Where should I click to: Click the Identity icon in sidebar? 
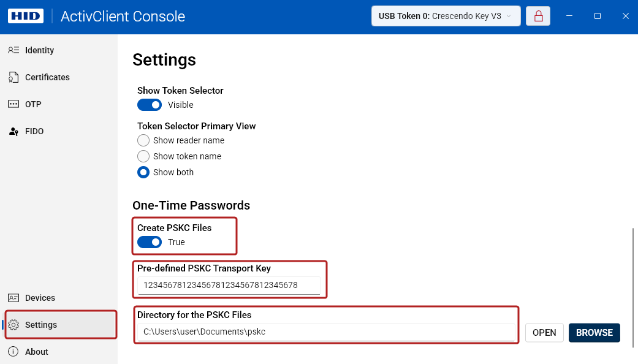click(13, 50)
